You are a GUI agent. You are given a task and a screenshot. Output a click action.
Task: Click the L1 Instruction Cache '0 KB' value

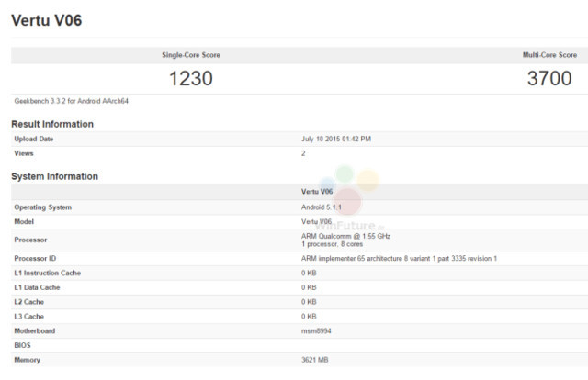[309, 274]
